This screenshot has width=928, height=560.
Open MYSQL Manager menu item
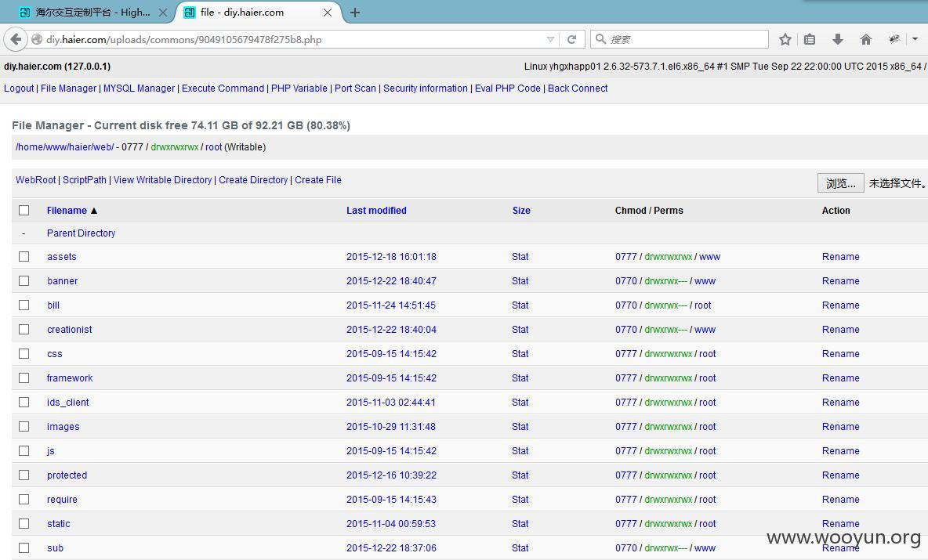coord(139,88)
